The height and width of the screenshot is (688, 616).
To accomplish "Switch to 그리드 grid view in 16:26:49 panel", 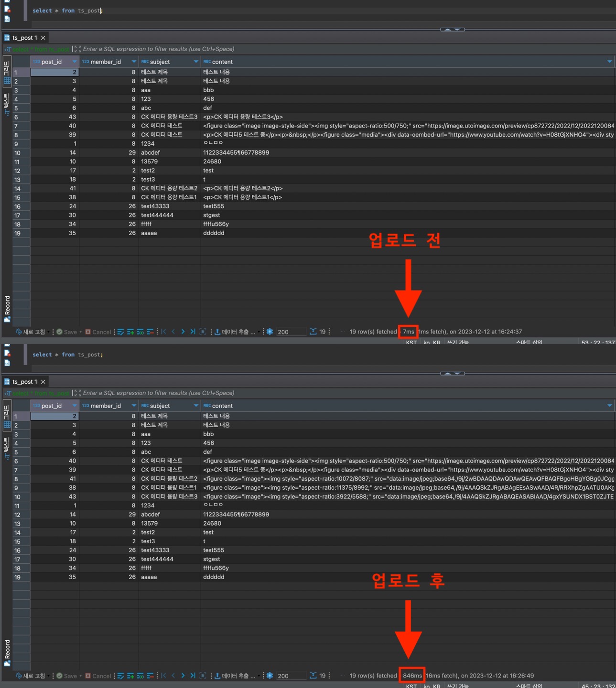I will coord(7,415).
